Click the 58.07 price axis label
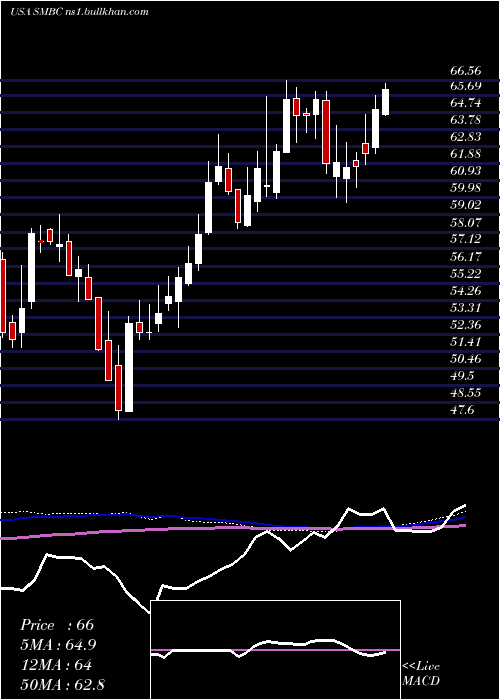The width and height of the screenshot is (500, 700). [x=466, y=222]
